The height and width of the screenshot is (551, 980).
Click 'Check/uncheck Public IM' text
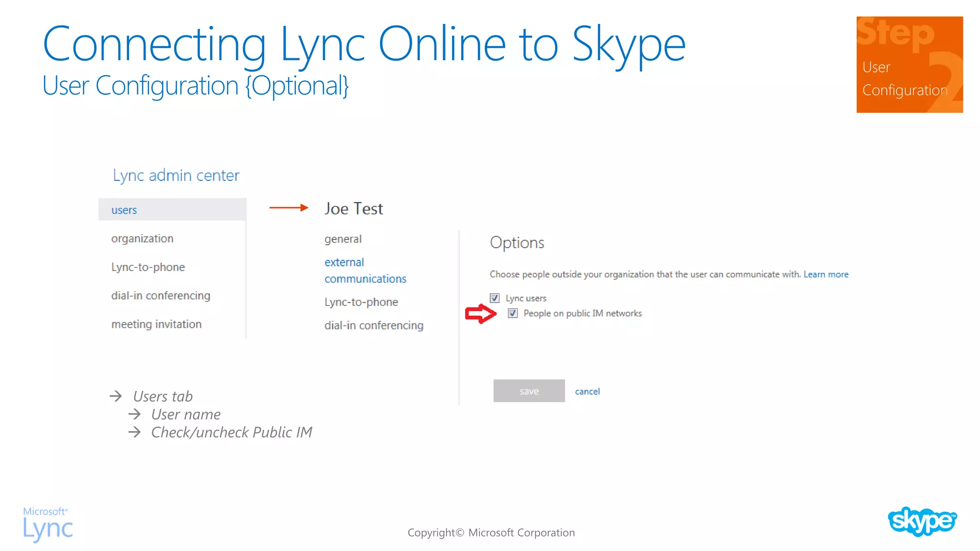pyautogui.click(x=232, y=432)
